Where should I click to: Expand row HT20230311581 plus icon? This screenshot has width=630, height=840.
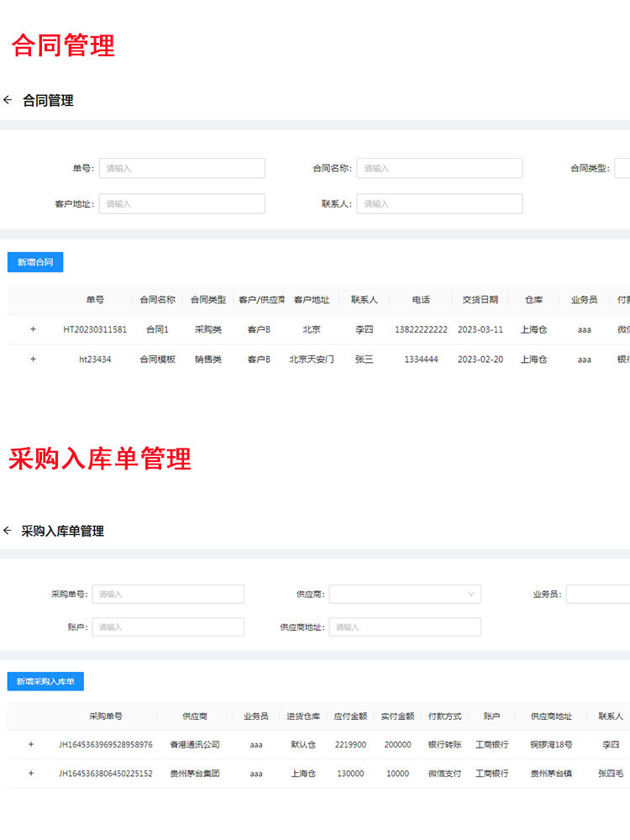tap(34, 329)
